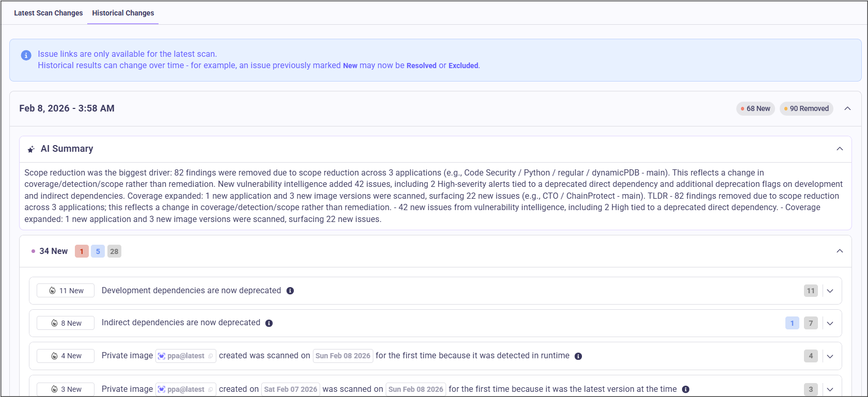
Task: Expand Indirect dependencies deprecated row
Action: [x=830, y=323]
